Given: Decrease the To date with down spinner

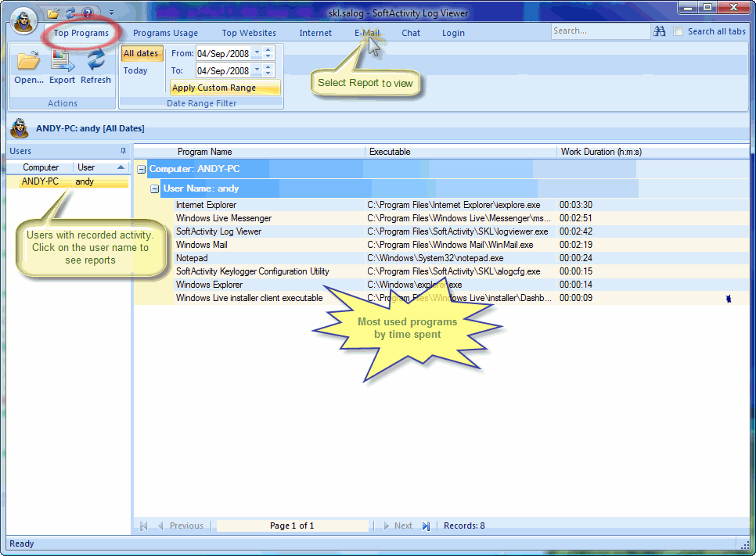Looking at the screenshot, I should tap(268, 74).
